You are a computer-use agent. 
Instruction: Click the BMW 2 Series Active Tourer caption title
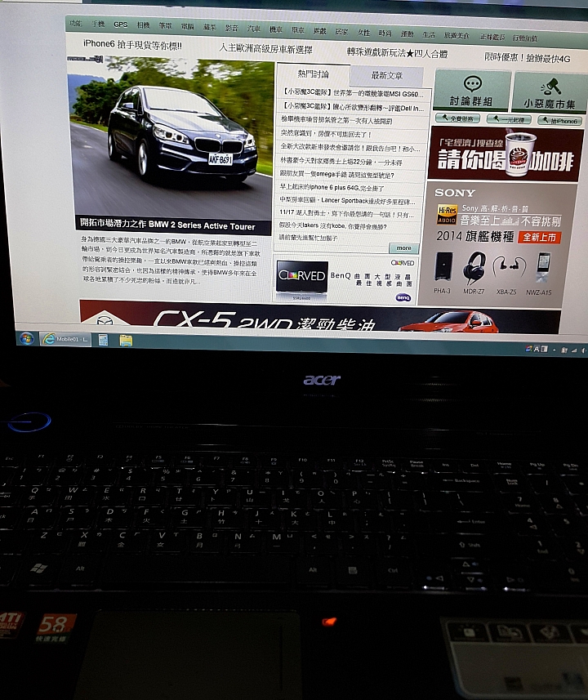click(167, 225)
